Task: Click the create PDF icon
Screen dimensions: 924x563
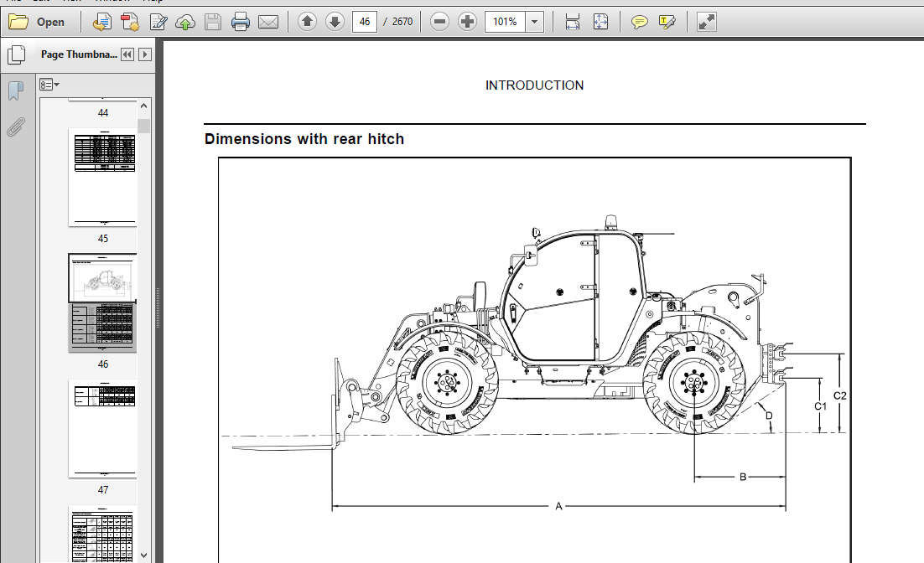Action: pyautogui.click(x=130, y=22)
